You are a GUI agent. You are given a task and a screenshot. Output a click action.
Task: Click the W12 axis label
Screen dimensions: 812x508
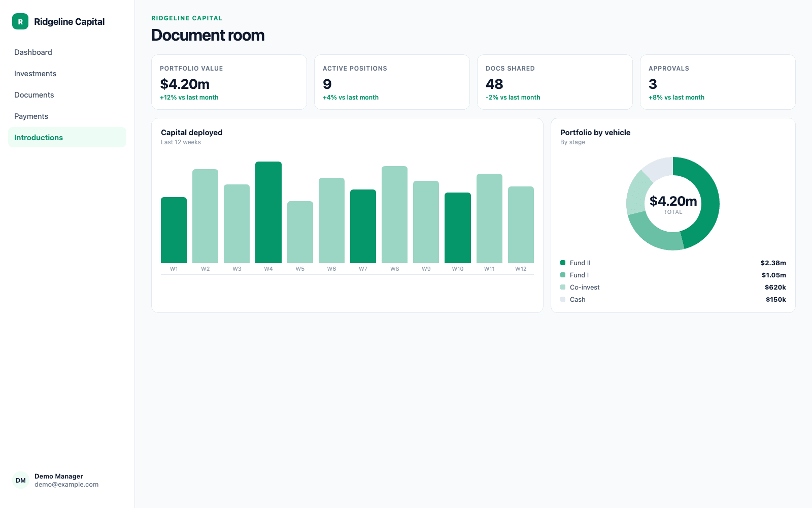pos(521,269)
